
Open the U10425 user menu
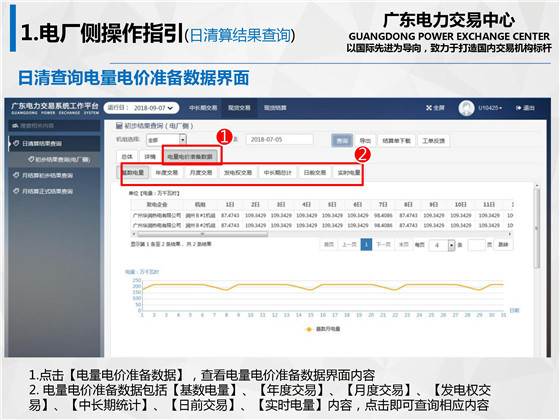pyautogui.click(x=490, y=108)
